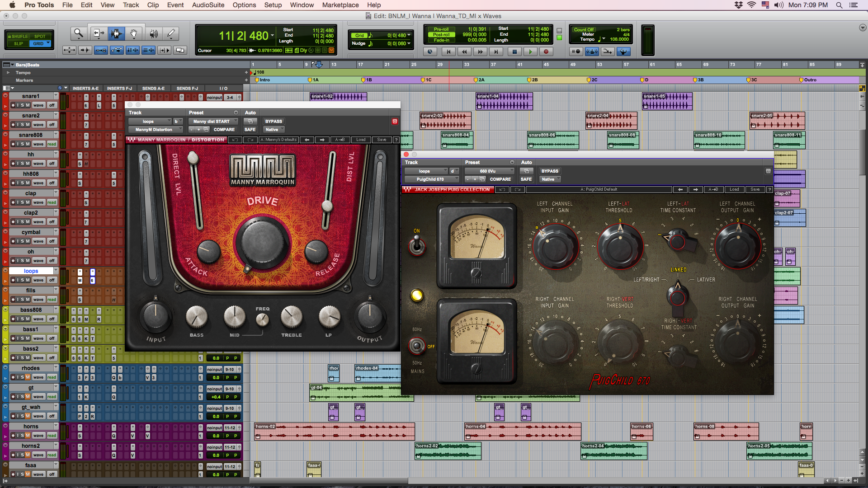The width and height of the screenshot is (868, 488).
Task: Open the Manny dist START preset dropdown
Action: 214,121
